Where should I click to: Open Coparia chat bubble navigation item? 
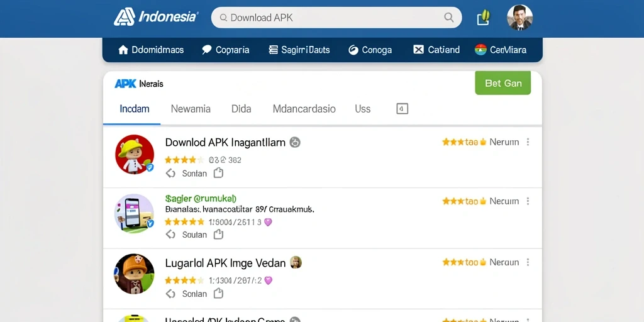[x=226, y=50]
